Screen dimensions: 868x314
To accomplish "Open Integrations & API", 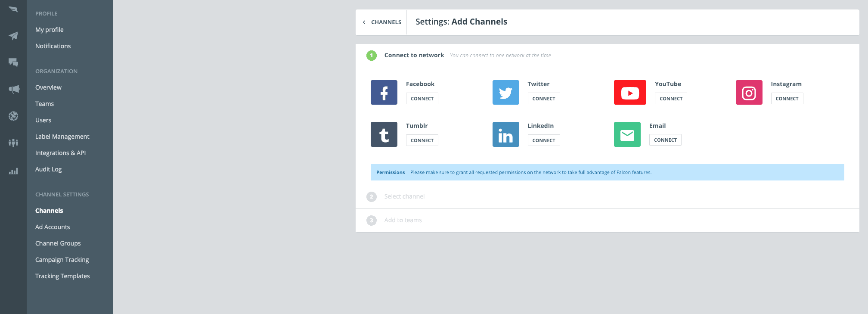I will click(x=60, y=153).
